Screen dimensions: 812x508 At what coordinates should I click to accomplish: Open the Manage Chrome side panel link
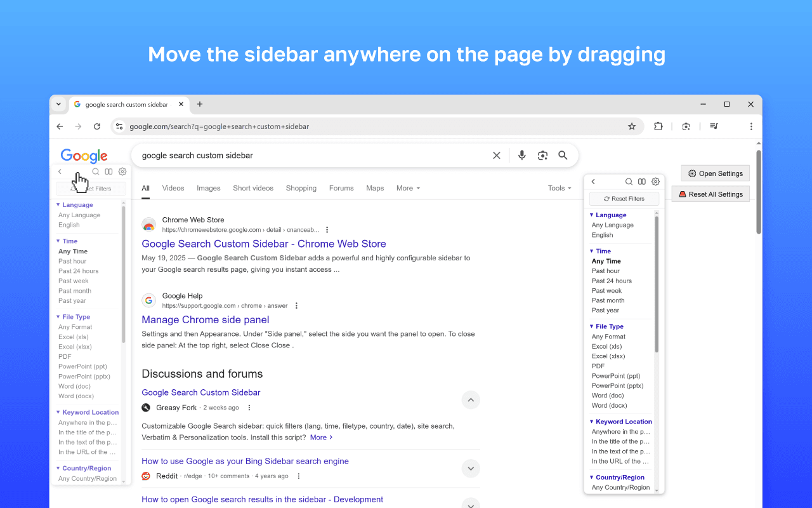pyautogui.click(x=206, y=320)
